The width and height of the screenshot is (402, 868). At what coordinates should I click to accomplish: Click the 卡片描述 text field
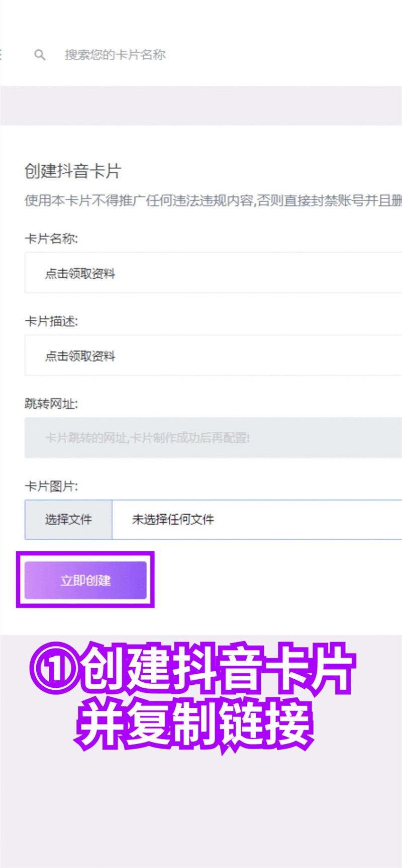pos(213,355)
